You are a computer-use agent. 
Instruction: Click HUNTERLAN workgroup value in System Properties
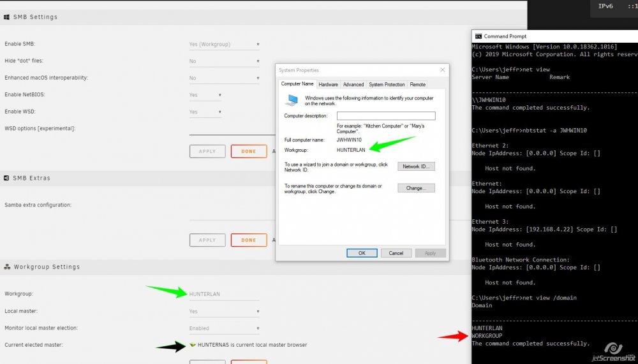coord(351,150)
